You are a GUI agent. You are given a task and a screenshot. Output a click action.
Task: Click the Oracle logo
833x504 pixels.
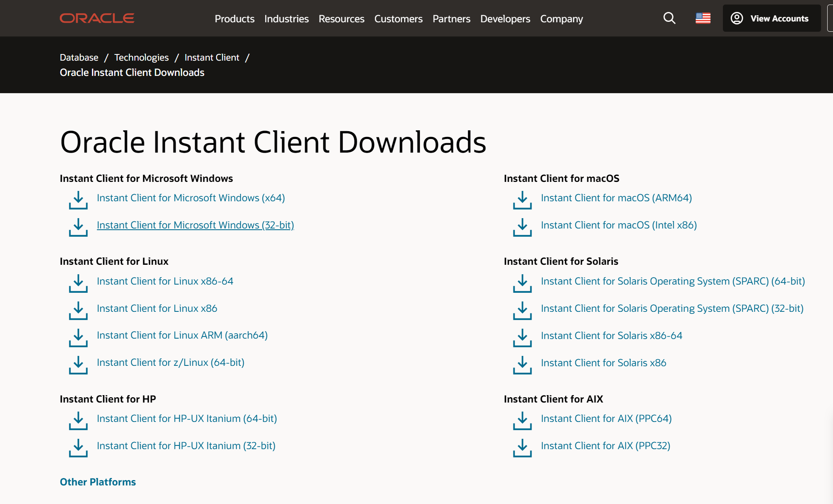click(x=97, y=18)
